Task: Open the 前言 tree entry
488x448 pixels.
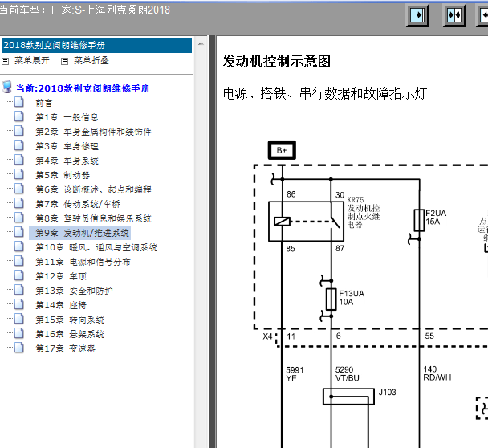Action: 44,103
